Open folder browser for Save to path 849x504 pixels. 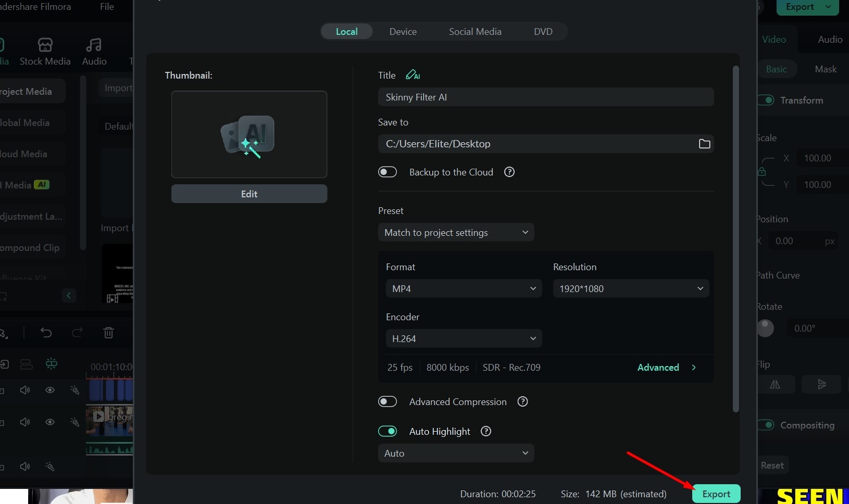click(x=704, y=144)
